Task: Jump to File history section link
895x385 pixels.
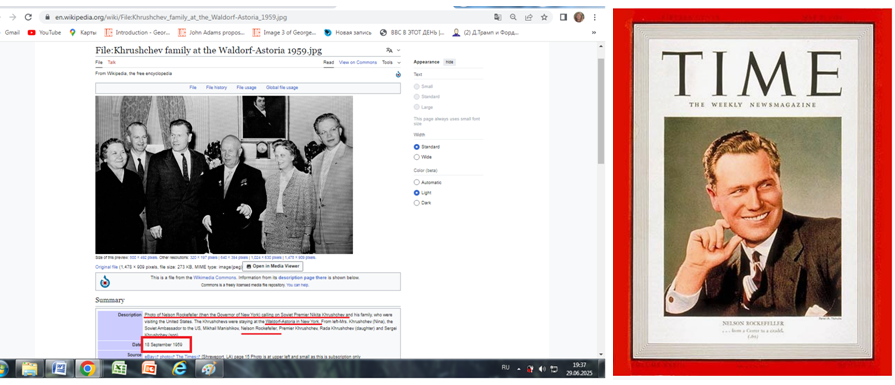Action: click(x=216, y=88)
